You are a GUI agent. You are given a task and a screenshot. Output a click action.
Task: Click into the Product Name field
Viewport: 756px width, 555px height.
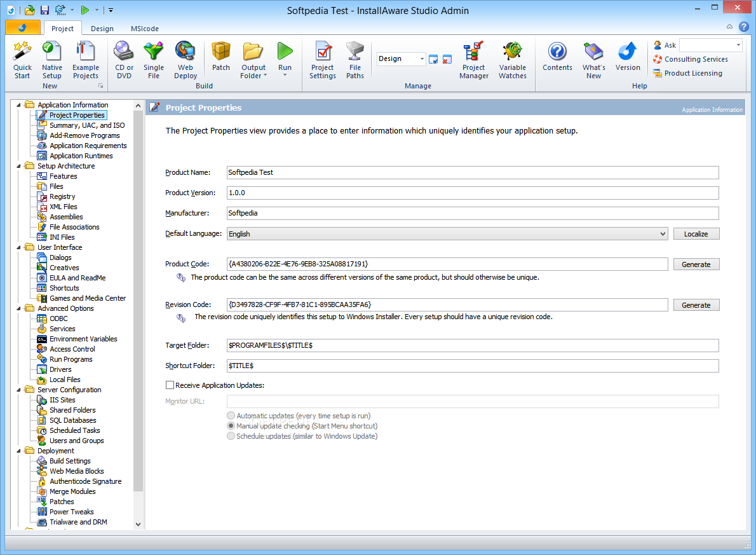[x=473, y=172]
